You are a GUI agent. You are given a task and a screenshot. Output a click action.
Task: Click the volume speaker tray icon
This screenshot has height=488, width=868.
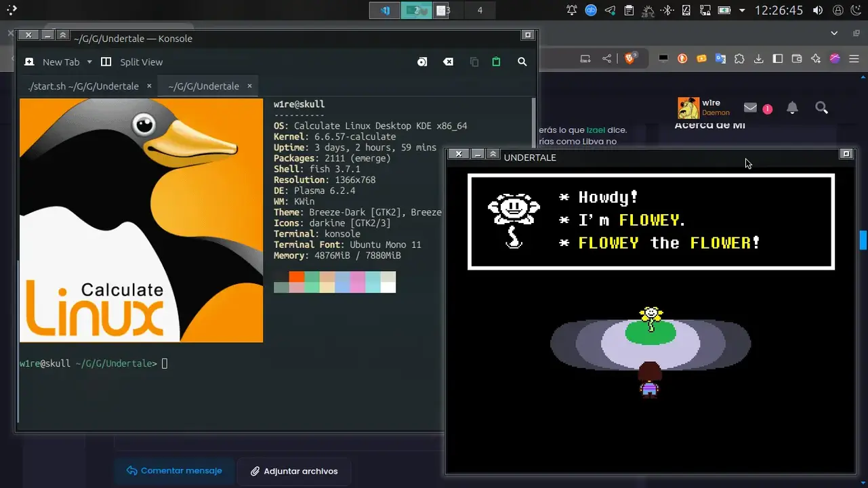click(x=818, y=10)
